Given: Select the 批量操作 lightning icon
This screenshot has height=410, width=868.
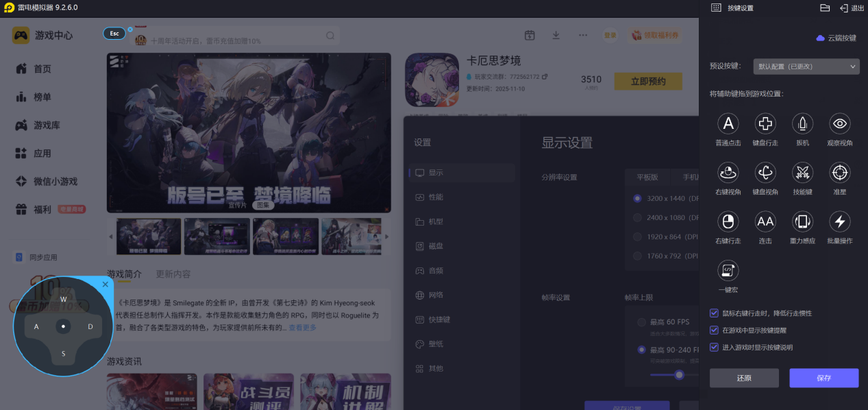Looking at the screenshot, I should tap(840, 221).
